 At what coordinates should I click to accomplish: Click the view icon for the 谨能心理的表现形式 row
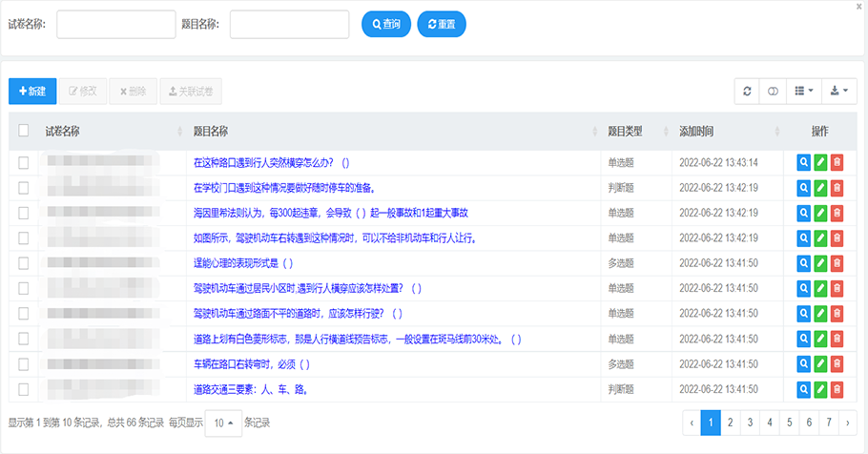pos(803,262)
